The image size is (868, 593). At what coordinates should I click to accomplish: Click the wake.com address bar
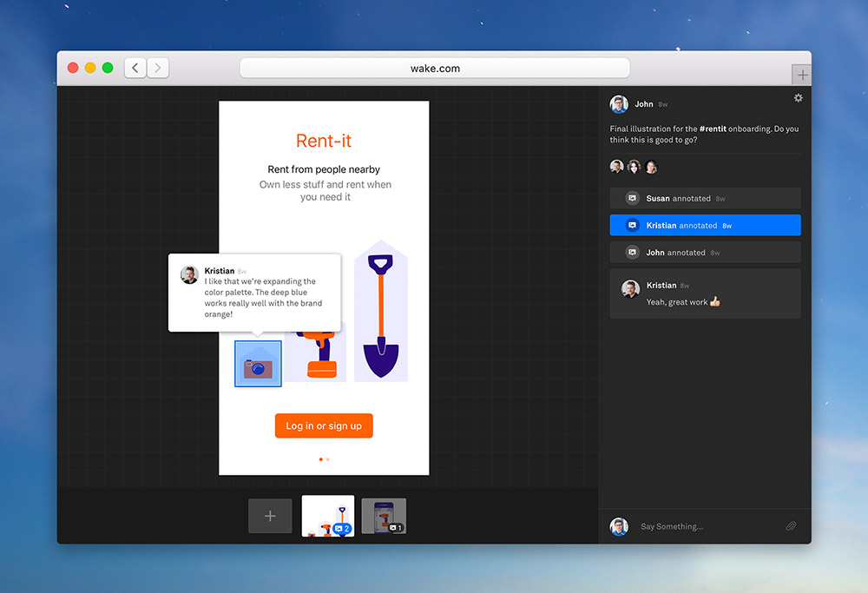tap(435, 68)
